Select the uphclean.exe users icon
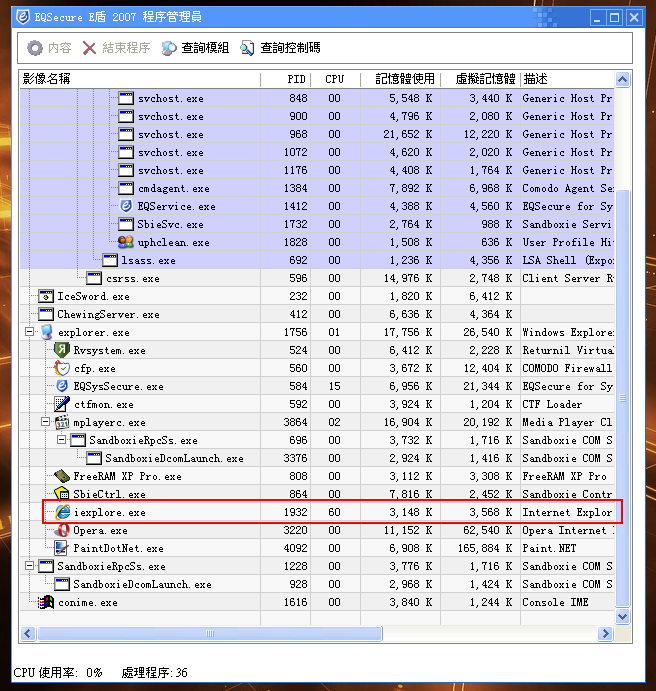This screenshot has width=656, height=691. [126, 242]
